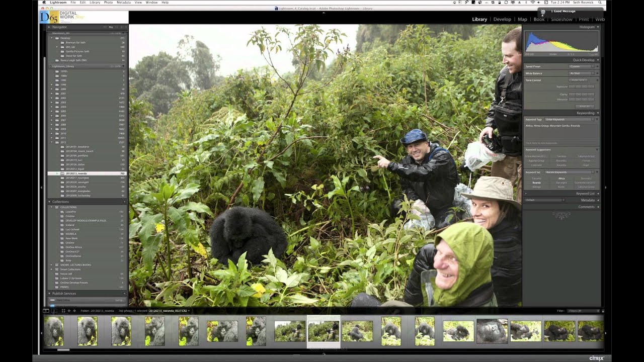Open the File menu
This screenshot has width=644, height=362.
[x=73, y=3]
